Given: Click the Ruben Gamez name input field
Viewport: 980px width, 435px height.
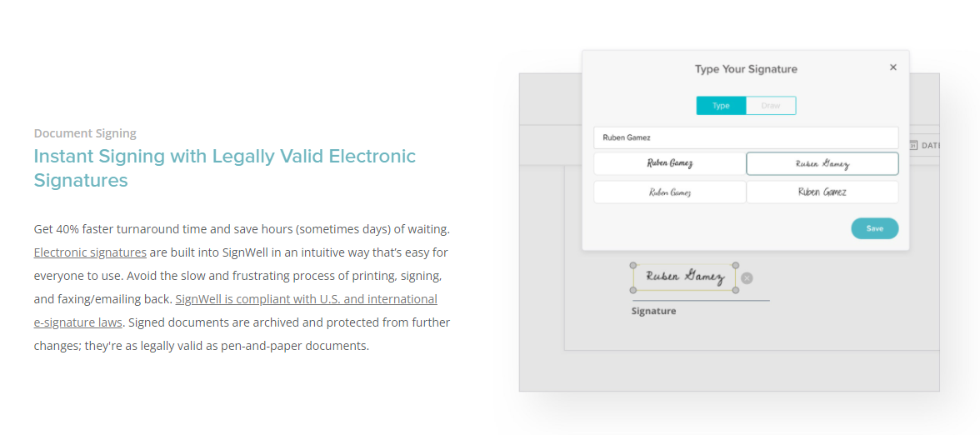Looking at the screenshot, I should click(x=747, y=137).
